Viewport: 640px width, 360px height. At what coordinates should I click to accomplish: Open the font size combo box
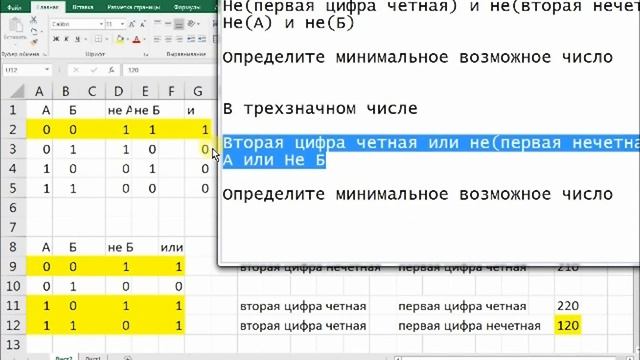click(115, 24)
